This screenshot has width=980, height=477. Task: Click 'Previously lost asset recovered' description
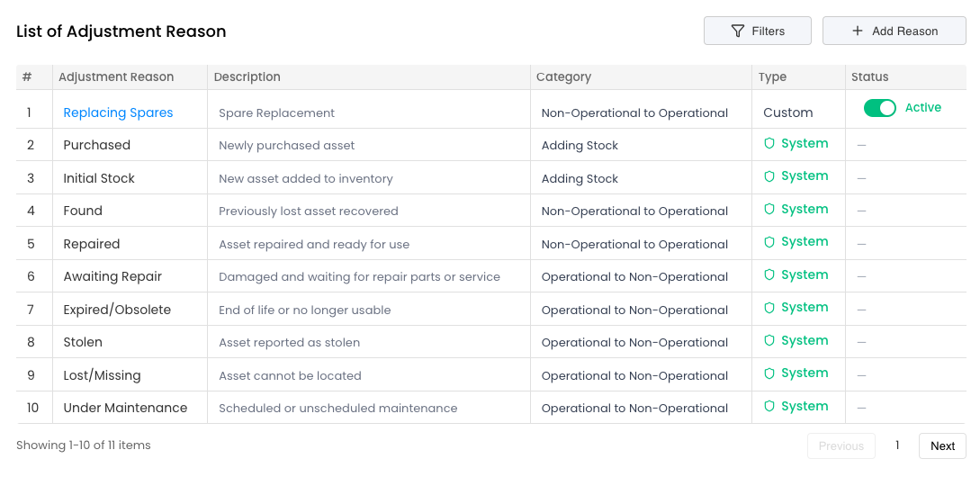pos(308,211)
